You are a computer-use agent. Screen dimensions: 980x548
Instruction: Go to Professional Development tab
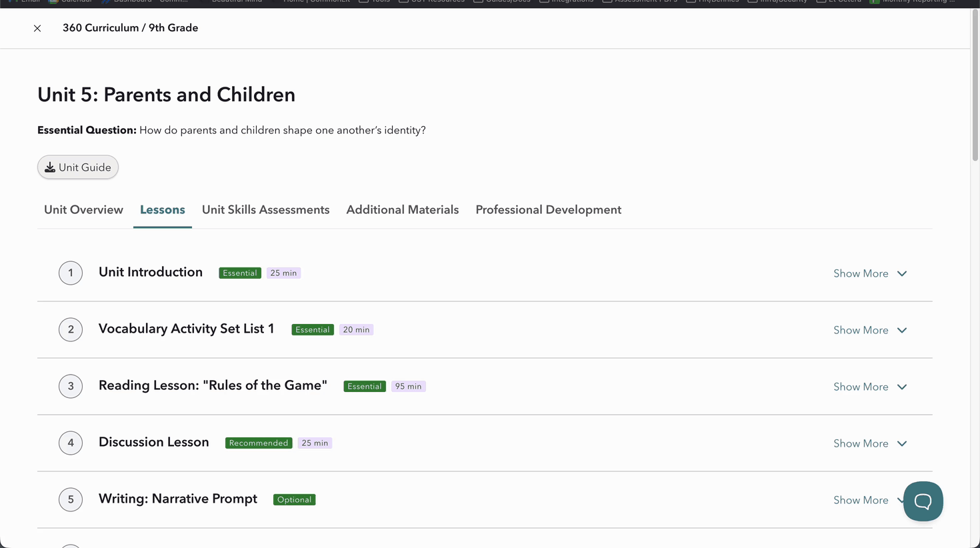tap(548, 210)
